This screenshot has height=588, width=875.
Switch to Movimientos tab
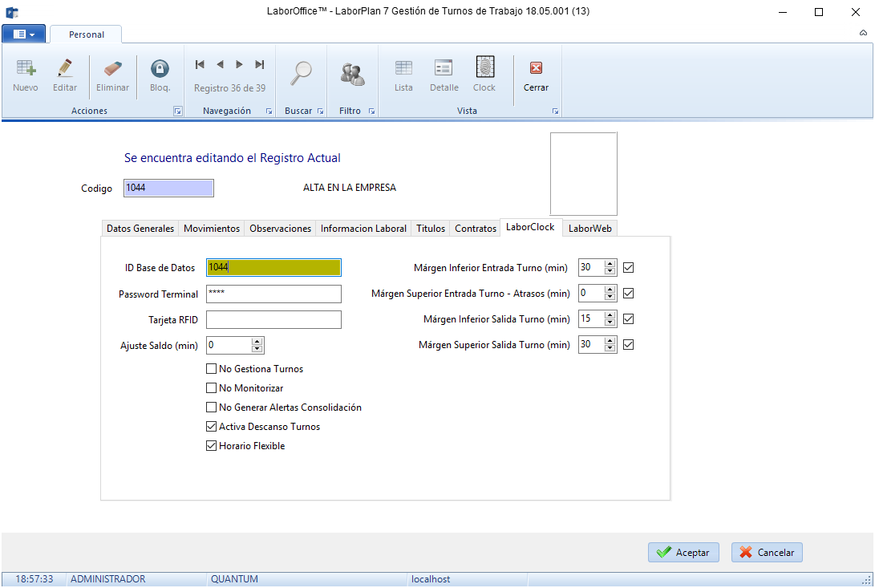[x=212, y=229]
